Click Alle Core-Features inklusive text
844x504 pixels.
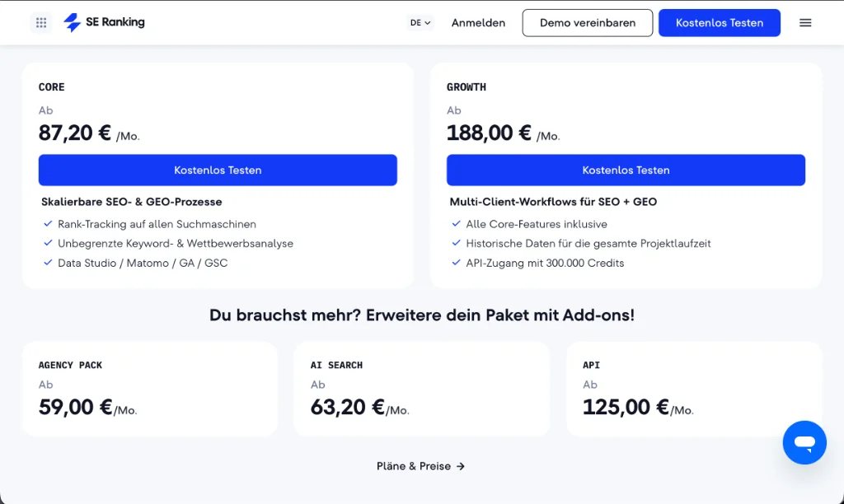point(536,224)
